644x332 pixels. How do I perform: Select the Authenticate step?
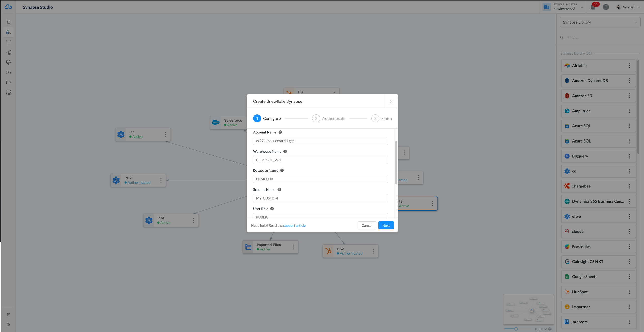(x=329, y=118)
